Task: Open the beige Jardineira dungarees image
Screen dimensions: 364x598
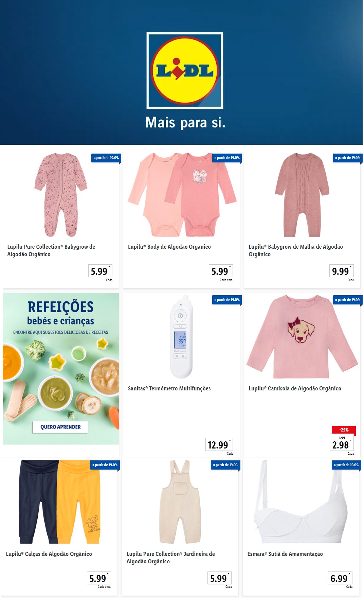Action: tap(180, 502)
